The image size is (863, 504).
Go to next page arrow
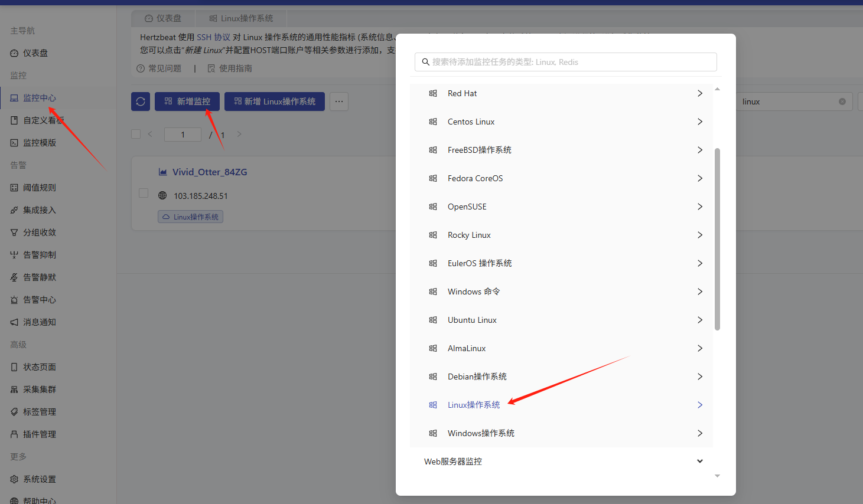point(239,134)
